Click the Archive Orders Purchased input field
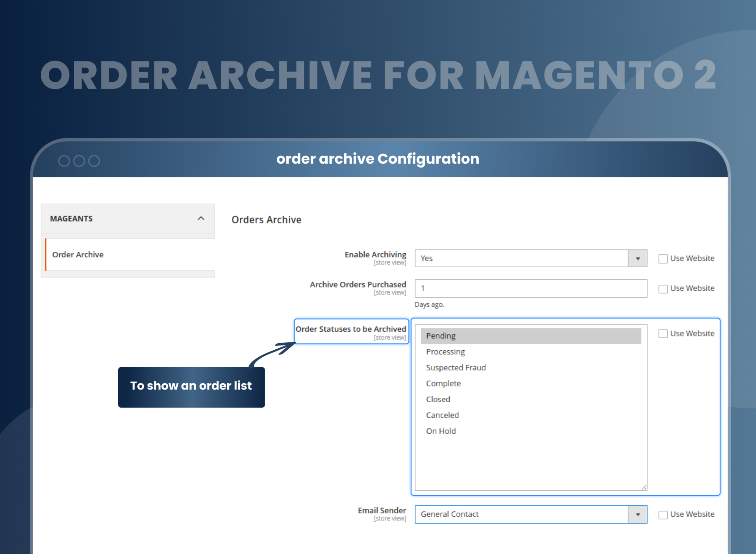The image size is (756, 554). pyautogui.click(x=531, y=288)
